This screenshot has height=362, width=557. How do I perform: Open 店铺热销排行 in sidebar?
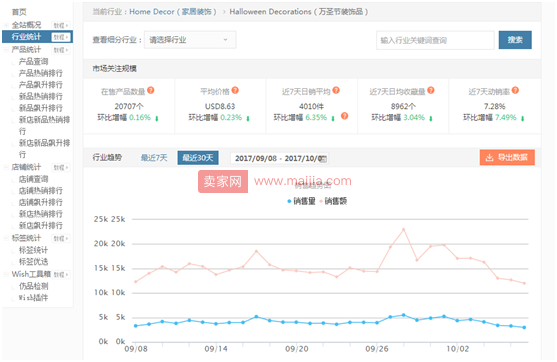point(41,191)
